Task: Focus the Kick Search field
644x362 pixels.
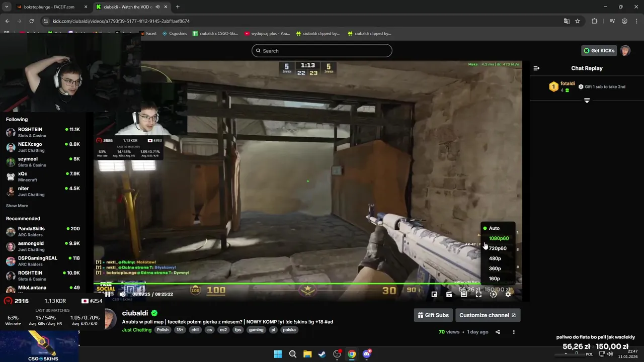Action: click(322, 51)
